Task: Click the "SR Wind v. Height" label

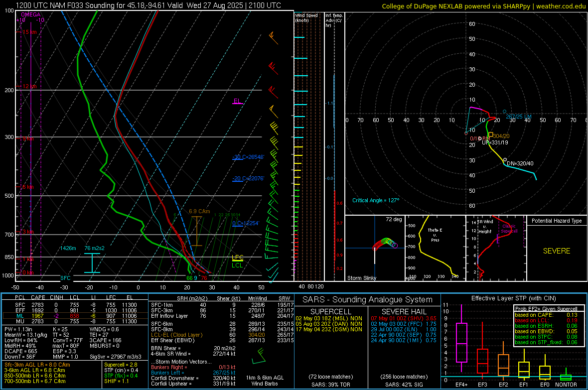Action: 484,227
